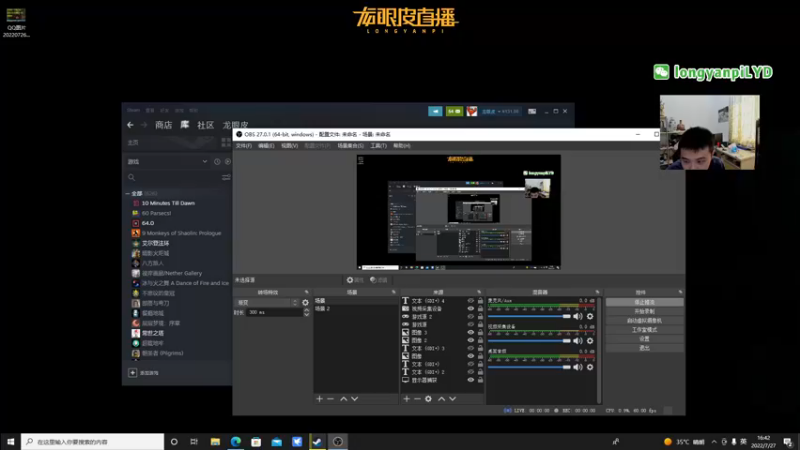Viewport: 800px width, 450px height.
Task: Toggle lock on 文本 (GDI+) 4 source
Action: [480, 301]
